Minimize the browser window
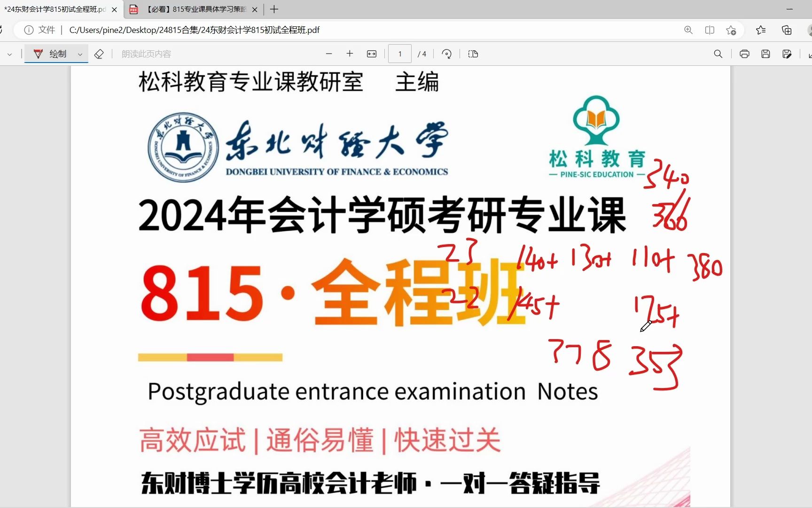 pos(789,9)
